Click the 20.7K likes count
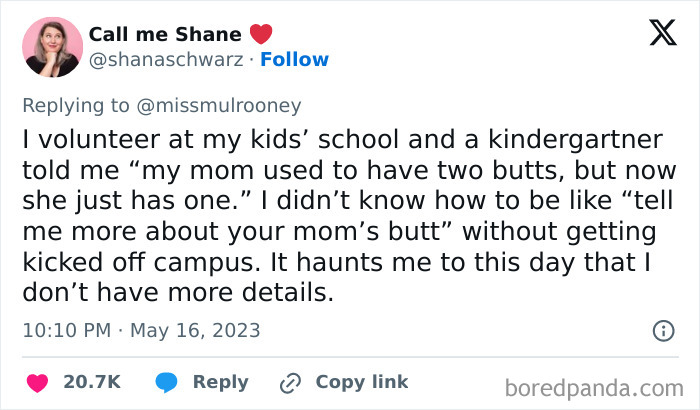 click(92, 382)
